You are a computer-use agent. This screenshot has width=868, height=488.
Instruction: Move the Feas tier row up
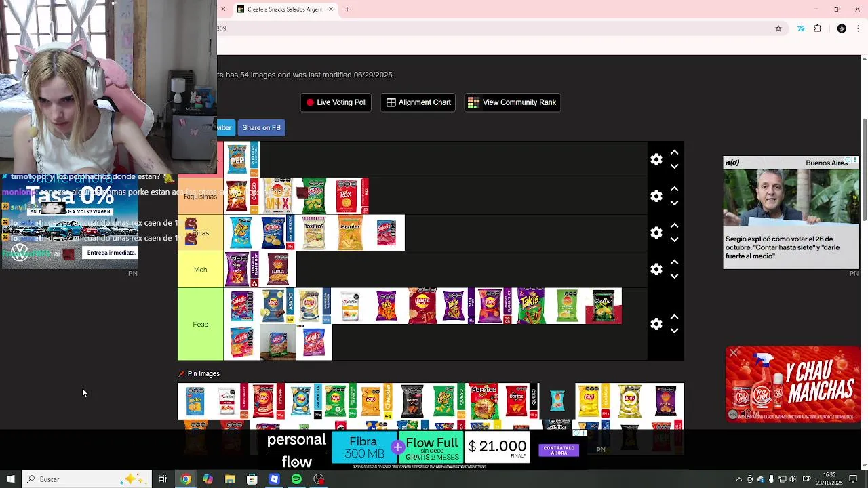pyautogui.click(x=674, y=317)
